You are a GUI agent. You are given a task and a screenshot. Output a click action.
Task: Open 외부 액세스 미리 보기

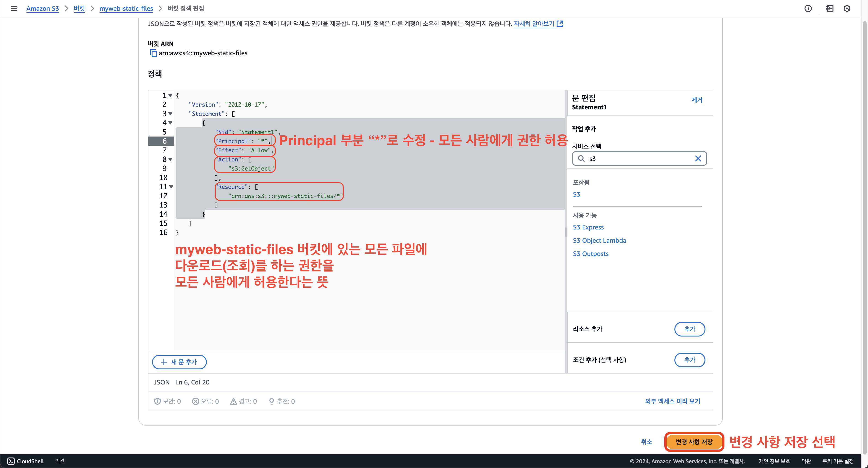(x=673, y=401)
